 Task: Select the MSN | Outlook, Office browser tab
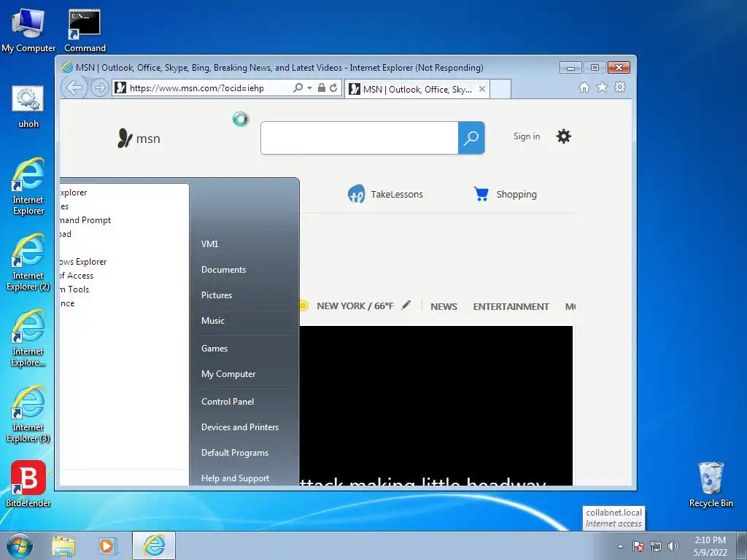[417, 89]
